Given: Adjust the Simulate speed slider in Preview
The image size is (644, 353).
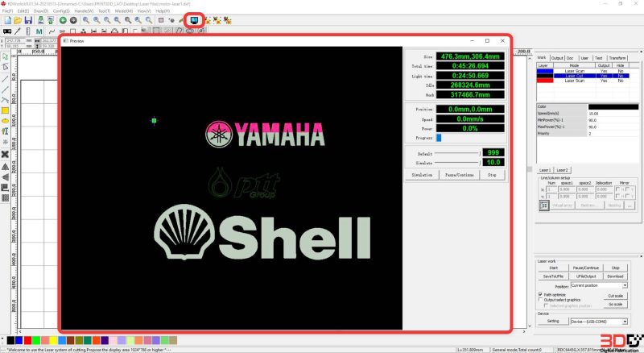Looking at the screenshot, I should (x=457, y=163).
